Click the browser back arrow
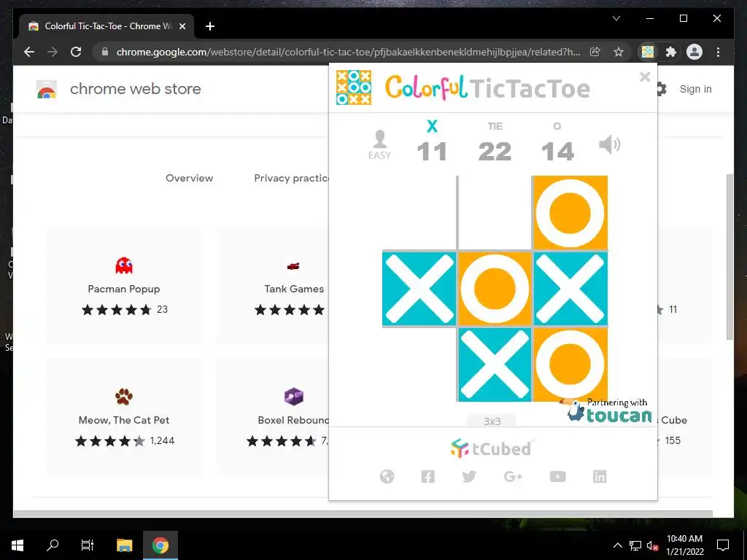The height and width of the screenshot is (560, 747). 29,52
